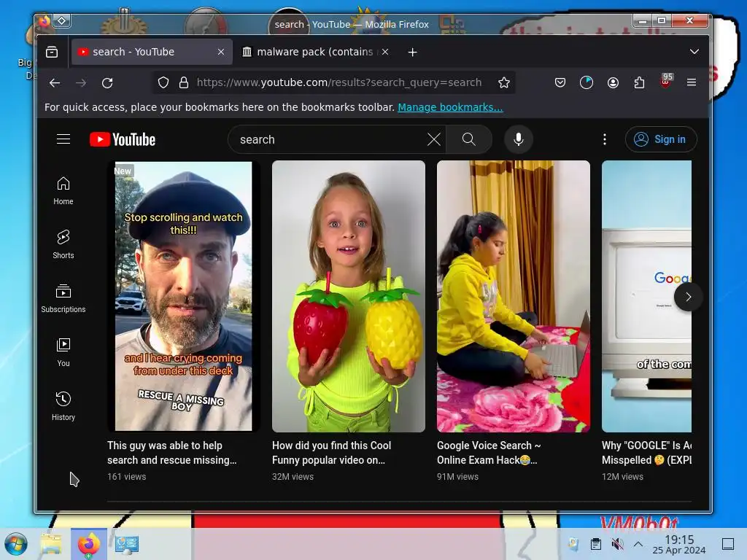Open the girl with fruit cups thumbnail

pyautogui.click(x=348, y=296)
